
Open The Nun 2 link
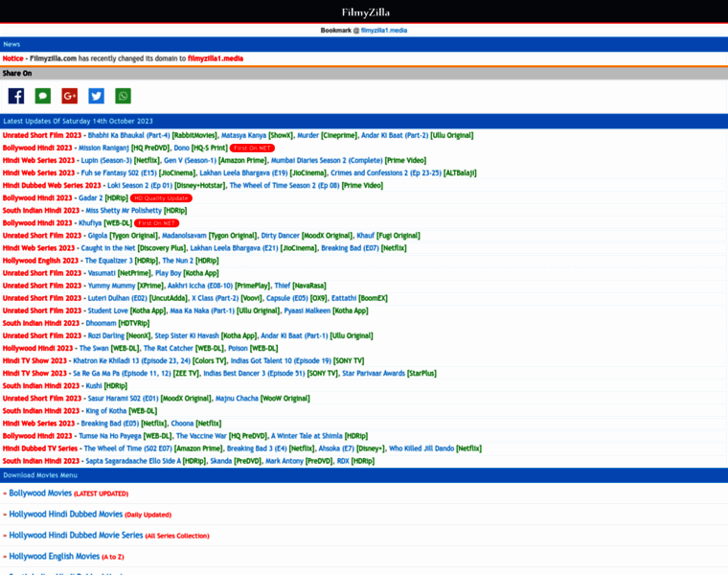tap(178, 261)
